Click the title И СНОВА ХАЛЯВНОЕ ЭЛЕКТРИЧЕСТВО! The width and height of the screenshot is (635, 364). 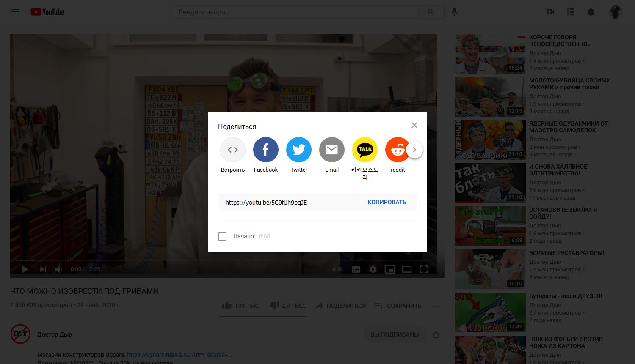point(558,170)
